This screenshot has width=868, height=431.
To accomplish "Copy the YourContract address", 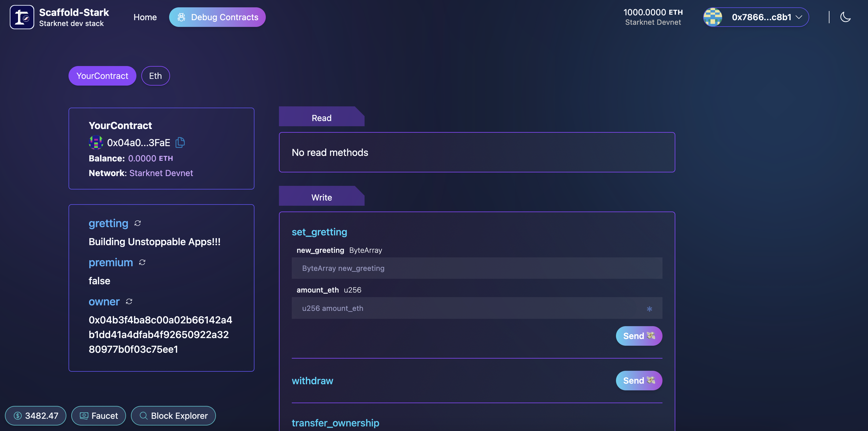I will pyautogui.click(x=180, y=142).
